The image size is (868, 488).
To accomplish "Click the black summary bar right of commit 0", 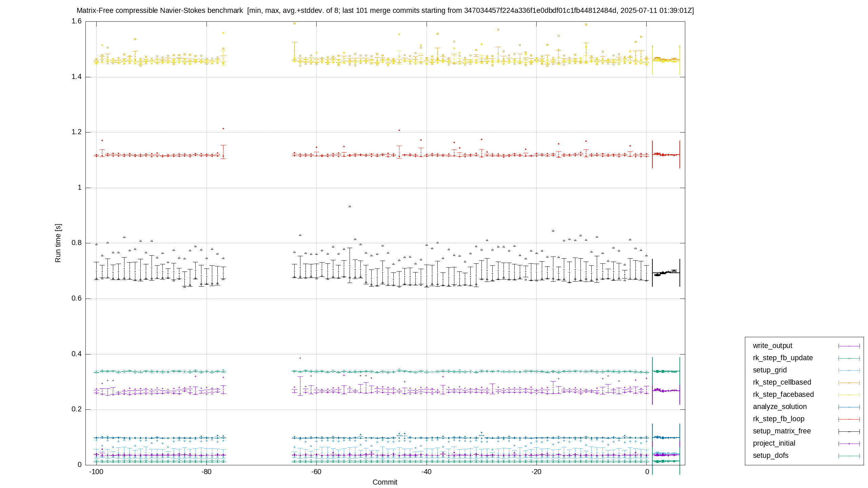I will pyautogui.click(x=666, y=272).
